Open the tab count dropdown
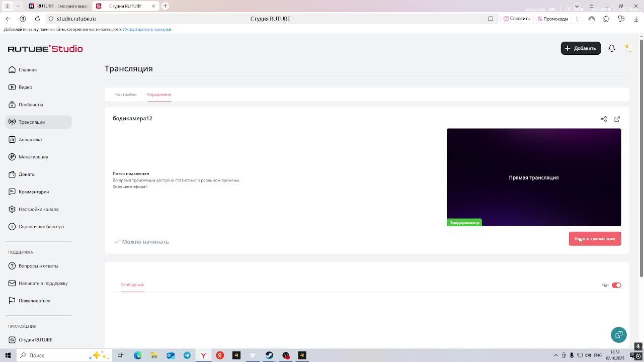The height and width of the screenshot is (362, 644). [x=19, y=6]
